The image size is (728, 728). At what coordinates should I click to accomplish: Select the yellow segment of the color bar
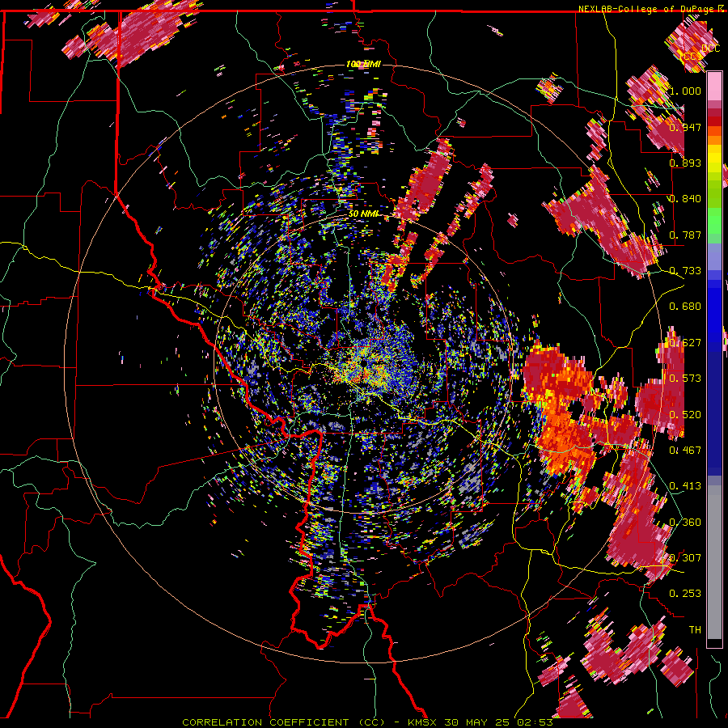[714, 159]
